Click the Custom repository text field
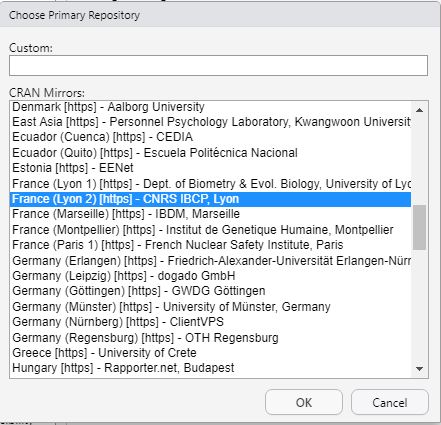 click(218, 65)
